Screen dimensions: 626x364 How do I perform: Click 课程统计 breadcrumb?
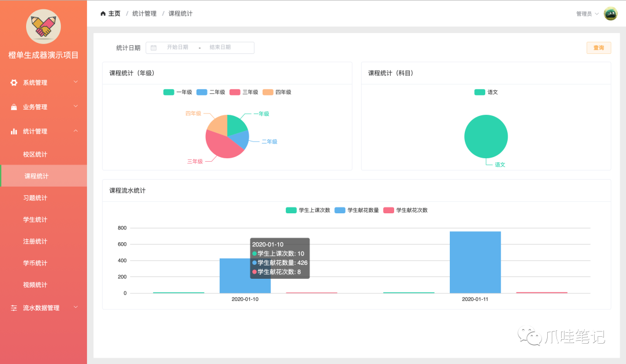click(180, 13)
